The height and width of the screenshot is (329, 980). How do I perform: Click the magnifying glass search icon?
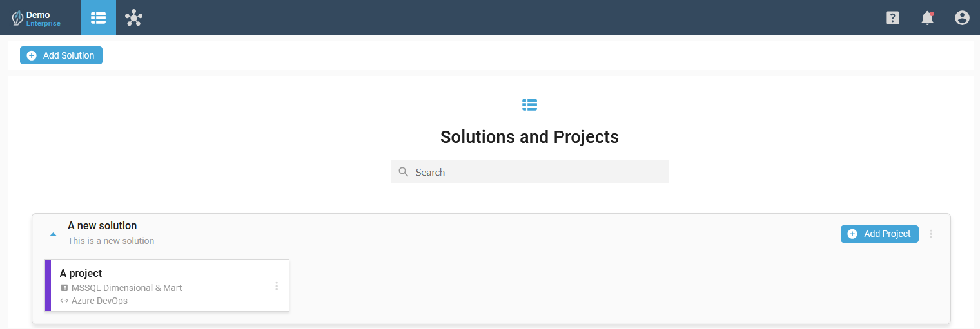404,172
